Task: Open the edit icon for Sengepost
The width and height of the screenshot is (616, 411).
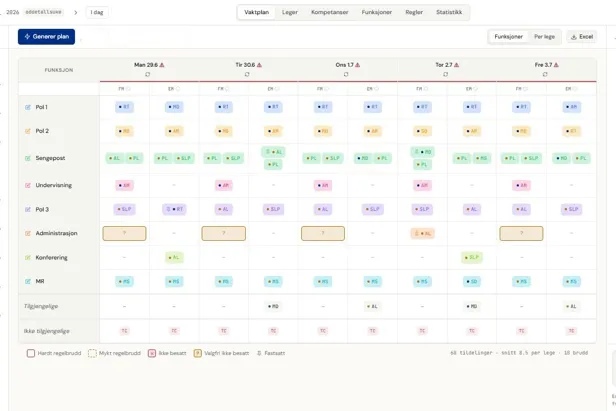Action: click(28, 158)
